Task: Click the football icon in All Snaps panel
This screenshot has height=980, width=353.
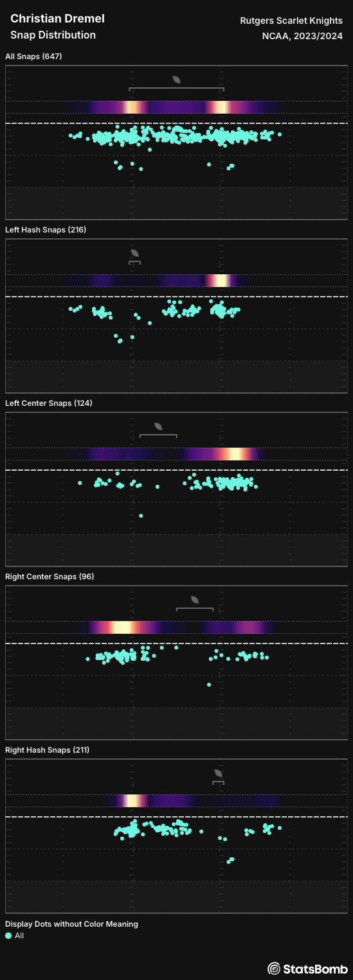Action: coord(177,80)
